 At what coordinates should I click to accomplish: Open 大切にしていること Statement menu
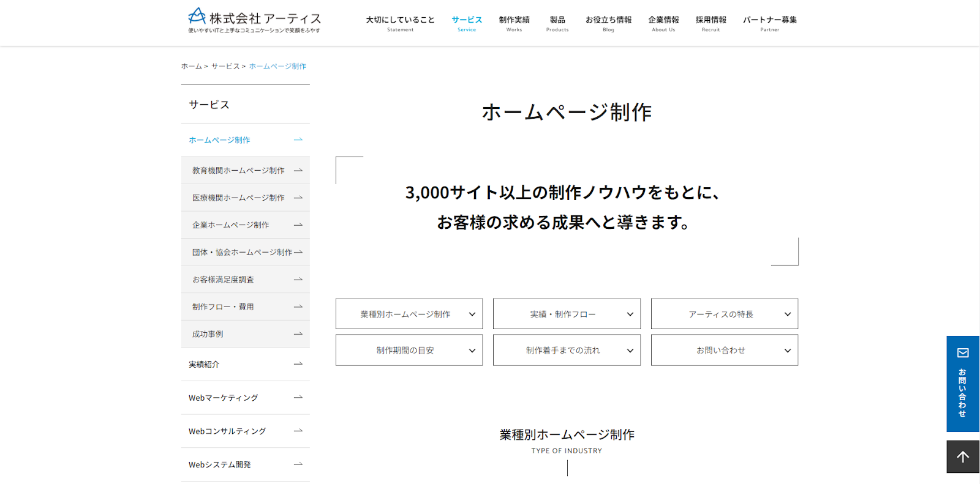pos(400,23)
